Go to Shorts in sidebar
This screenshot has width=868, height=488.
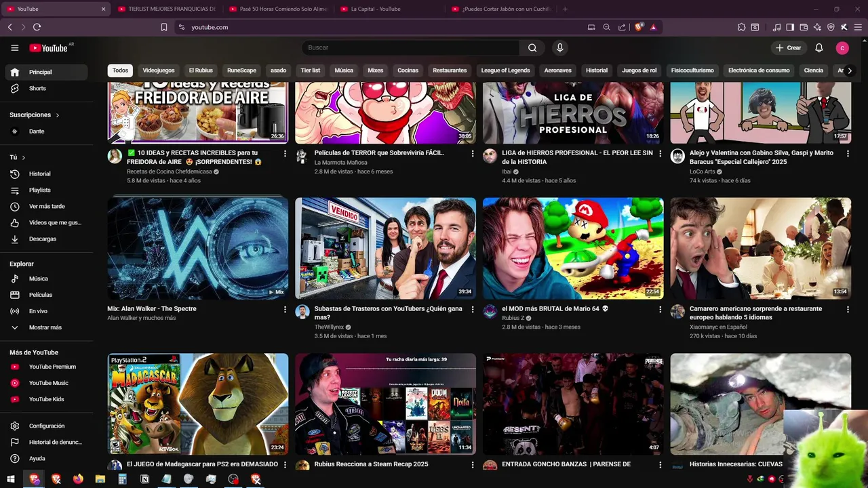[x=46, y=88]
